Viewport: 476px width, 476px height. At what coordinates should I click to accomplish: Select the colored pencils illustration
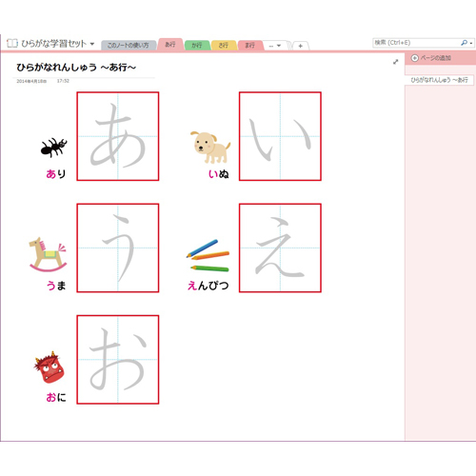pyautogui.click(x=208, y=256)
